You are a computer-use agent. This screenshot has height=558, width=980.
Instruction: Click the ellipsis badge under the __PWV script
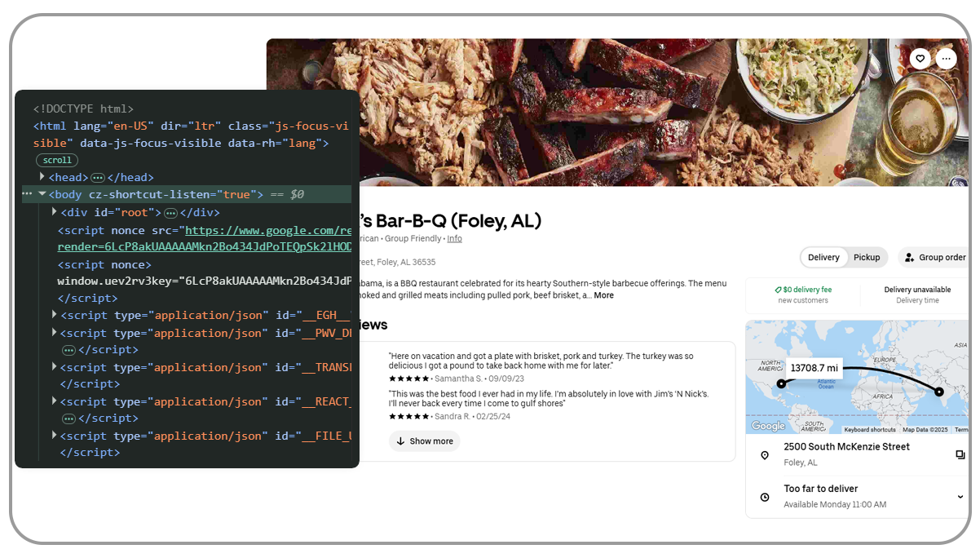coord(69,350)
